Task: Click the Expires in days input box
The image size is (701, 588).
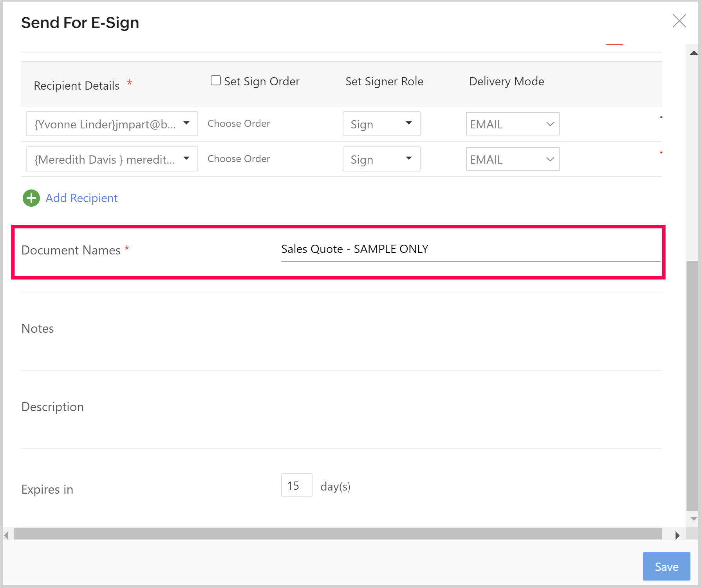Action: tap(296, 485)
